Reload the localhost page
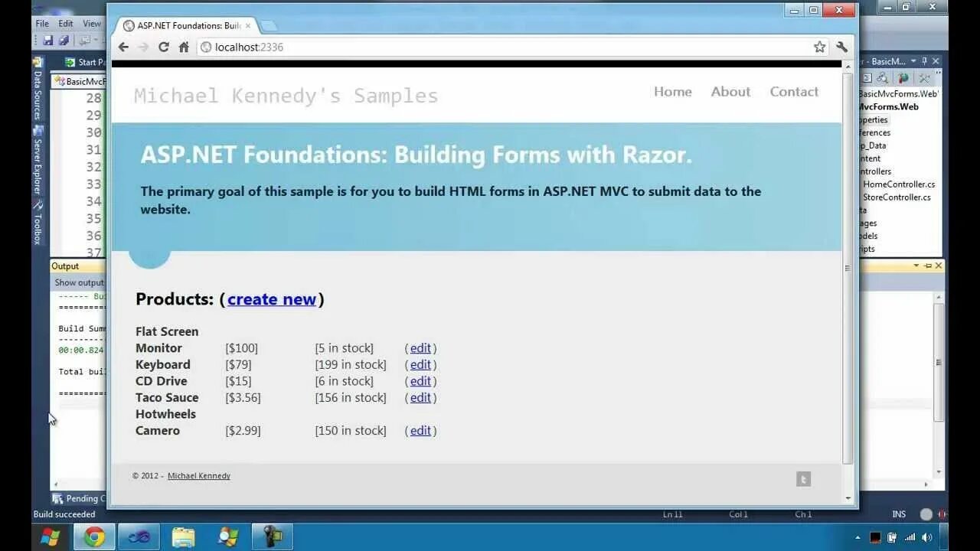Image resolution: width=980 pixels, height=551 pixels. coord(164,47)
